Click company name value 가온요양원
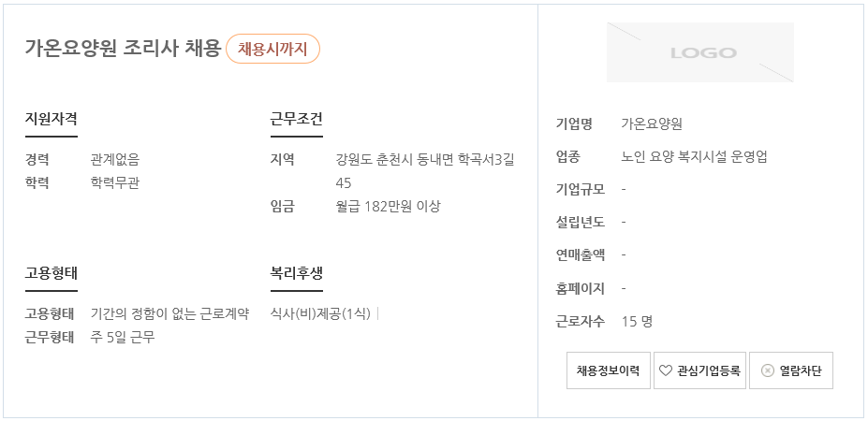Viewport: 868px width, 421px height. pyautogui.click(x=652, y=123)
